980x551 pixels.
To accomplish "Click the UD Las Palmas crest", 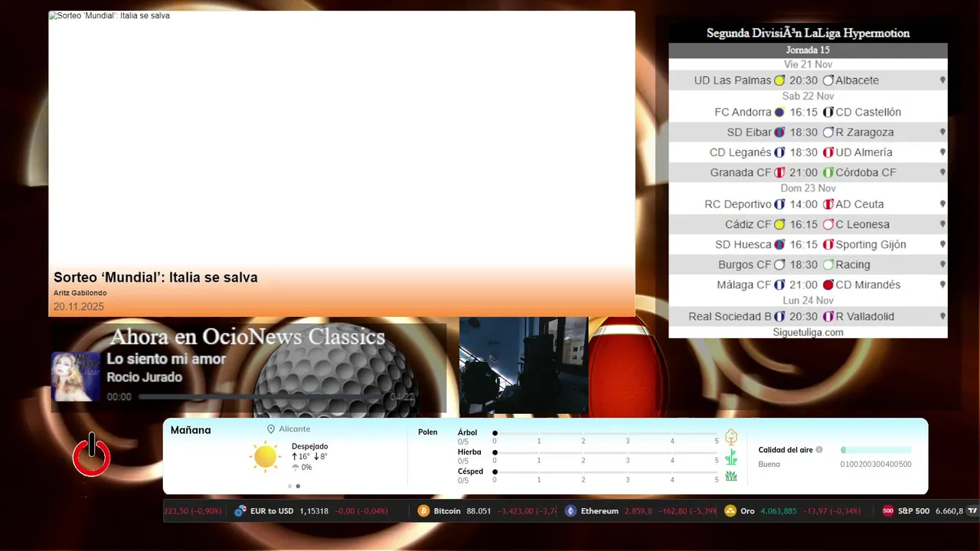I will [x=779, y=80].
